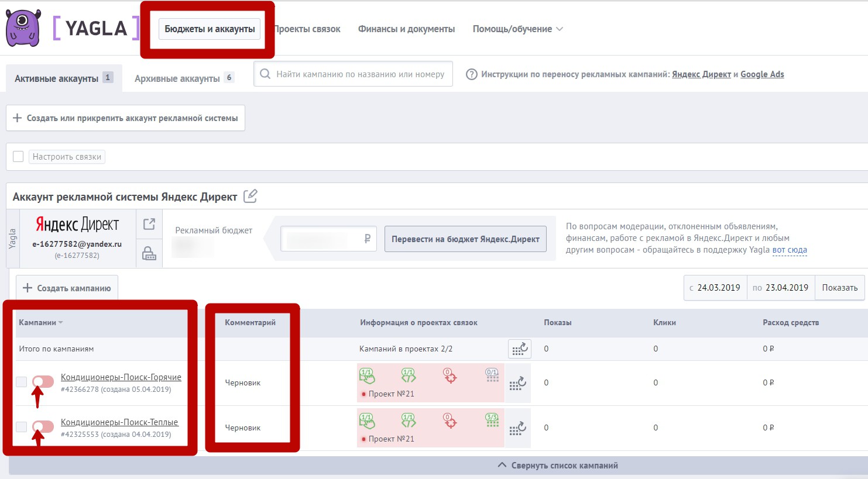Focus the campaign search field
This screenshot has height=479, width=868.
[x=353, y=74]
